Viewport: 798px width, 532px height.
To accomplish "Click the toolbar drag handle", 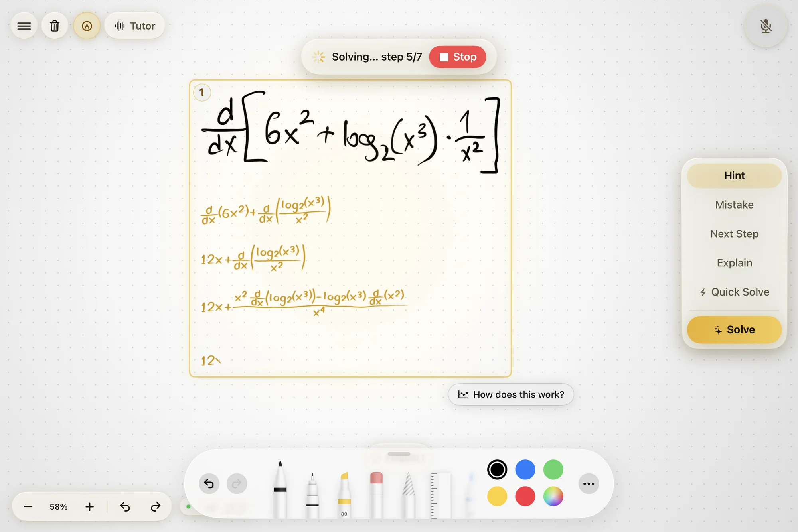I will pos(399,454).
